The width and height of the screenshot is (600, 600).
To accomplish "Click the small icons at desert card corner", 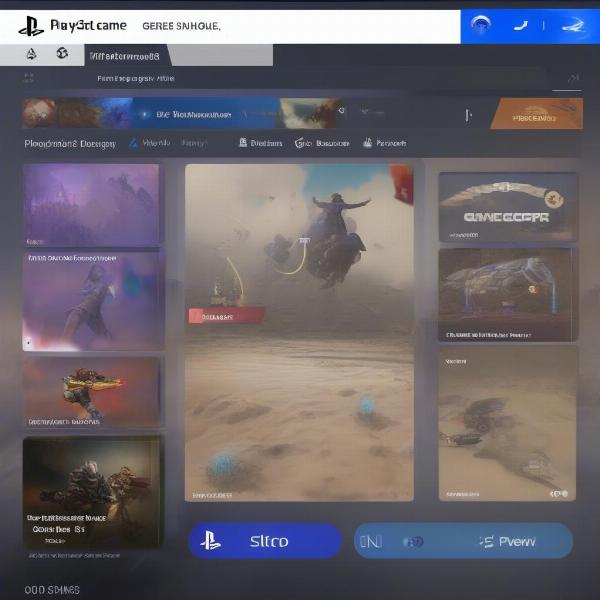I will tap(559, 494).
